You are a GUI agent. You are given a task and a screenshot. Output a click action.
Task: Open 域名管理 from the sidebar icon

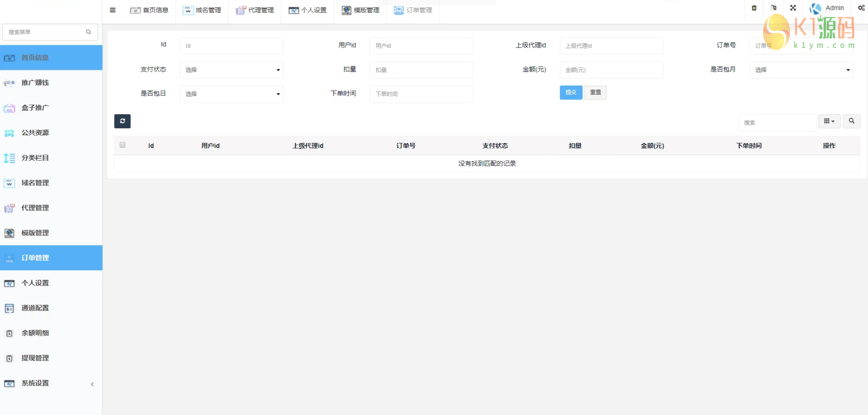9,183
